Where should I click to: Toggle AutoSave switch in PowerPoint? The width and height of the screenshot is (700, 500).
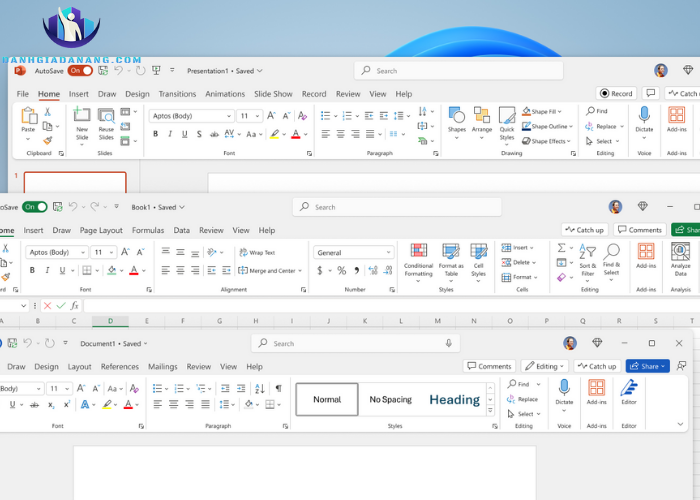pyautogui.click(x=80, y=71)
